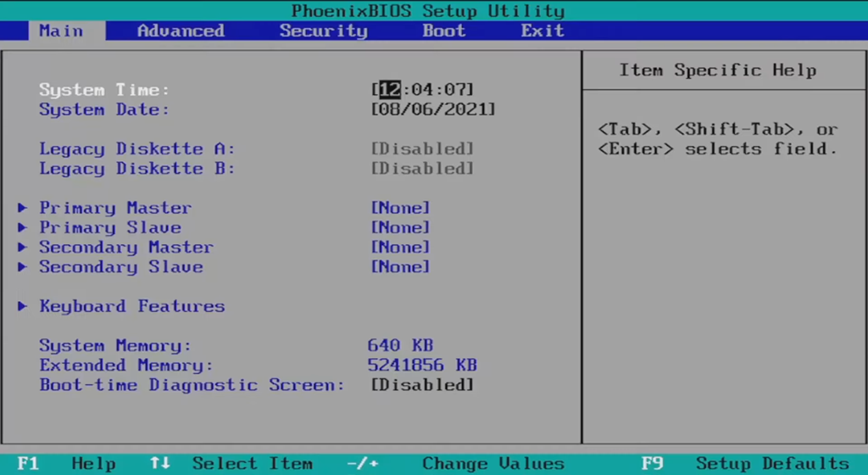Select the Primary Master label

[x=115, y=208]
